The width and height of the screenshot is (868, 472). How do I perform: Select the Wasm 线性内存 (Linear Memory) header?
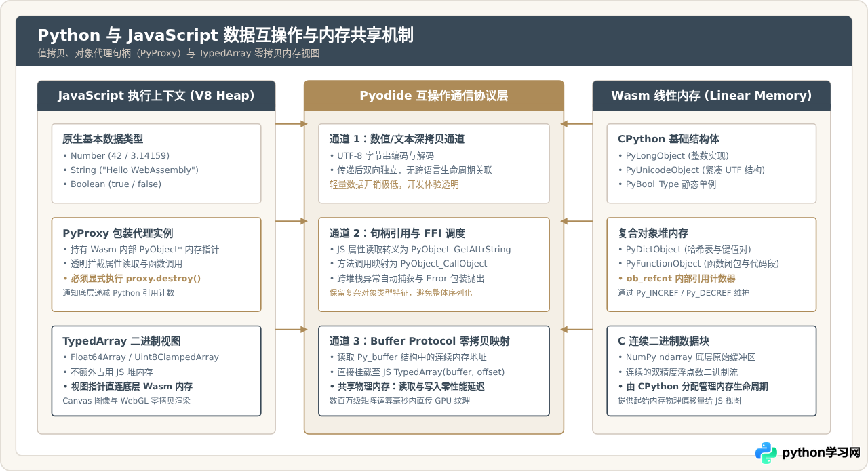click(x=711, y=96)
